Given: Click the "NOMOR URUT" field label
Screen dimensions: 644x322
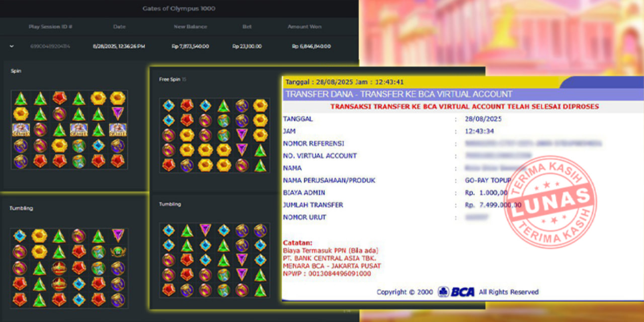Looking at the screenshot, I should [x=304, y=217].
